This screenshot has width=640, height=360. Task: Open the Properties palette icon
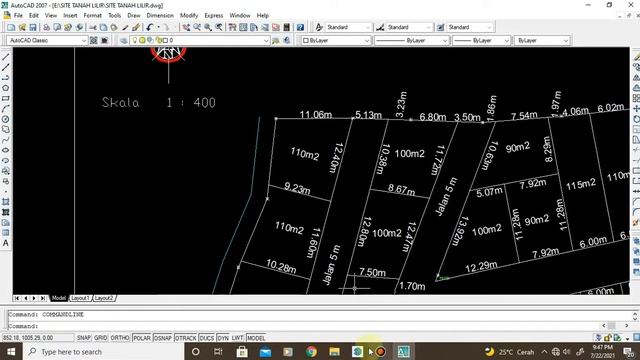(x=232, y=27)
